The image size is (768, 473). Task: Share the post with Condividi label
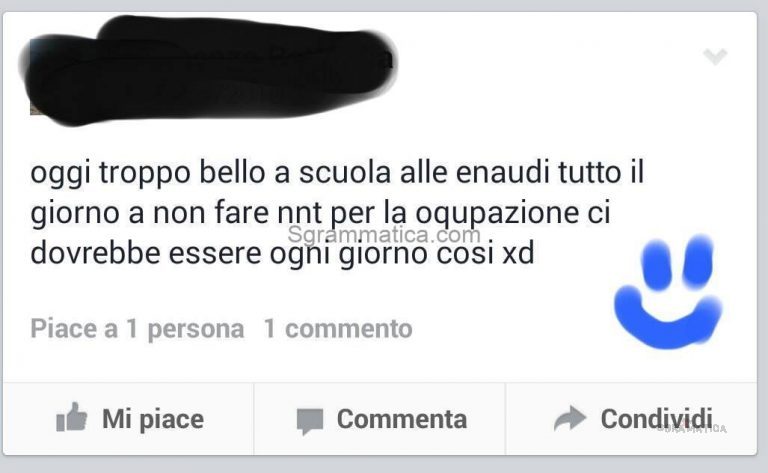click(x=656, y=419)
